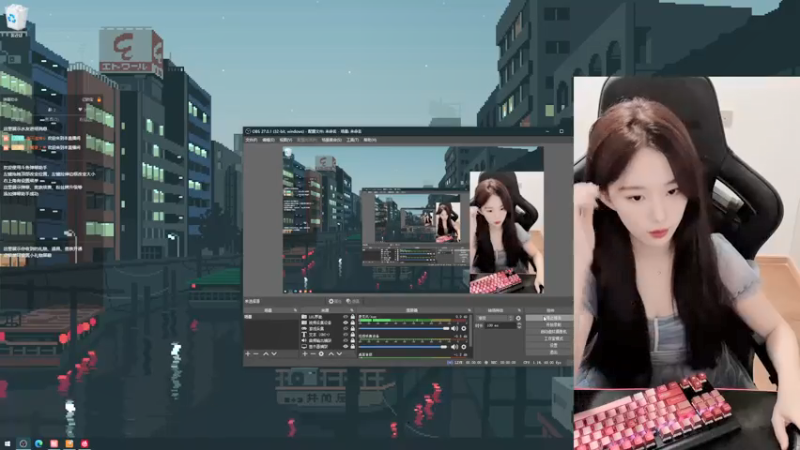
Task: Open the scene transition type dropdown
Action: (x=495, y=318)
